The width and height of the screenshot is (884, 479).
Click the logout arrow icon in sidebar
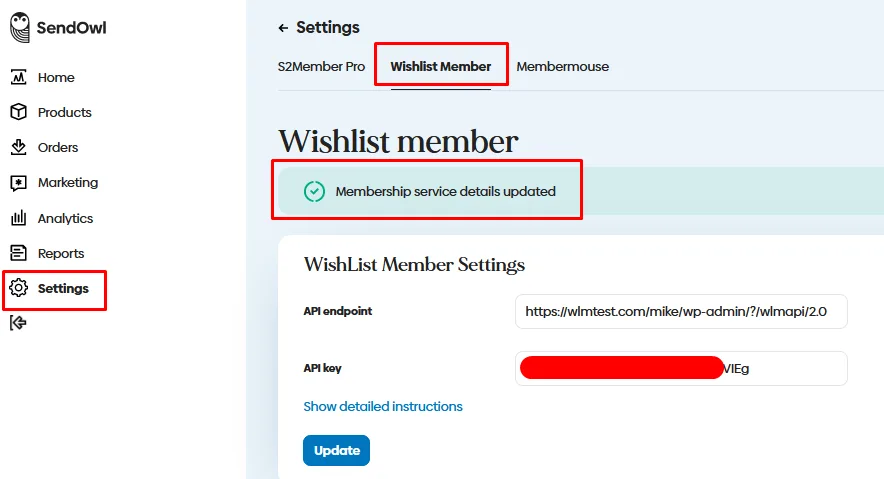[x=18, y=323]
